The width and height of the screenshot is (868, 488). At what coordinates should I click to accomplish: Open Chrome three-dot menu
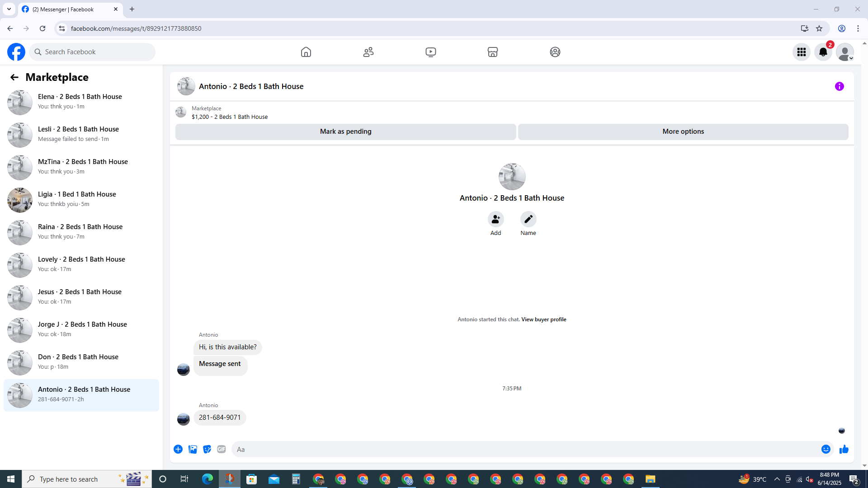point(858,28)
